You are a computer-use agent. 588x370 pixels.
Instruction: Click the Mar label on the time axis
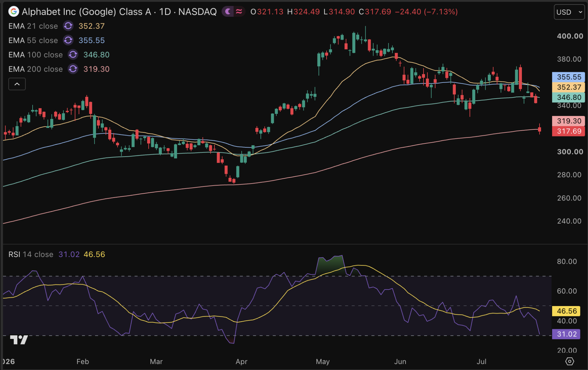(156, 361)
